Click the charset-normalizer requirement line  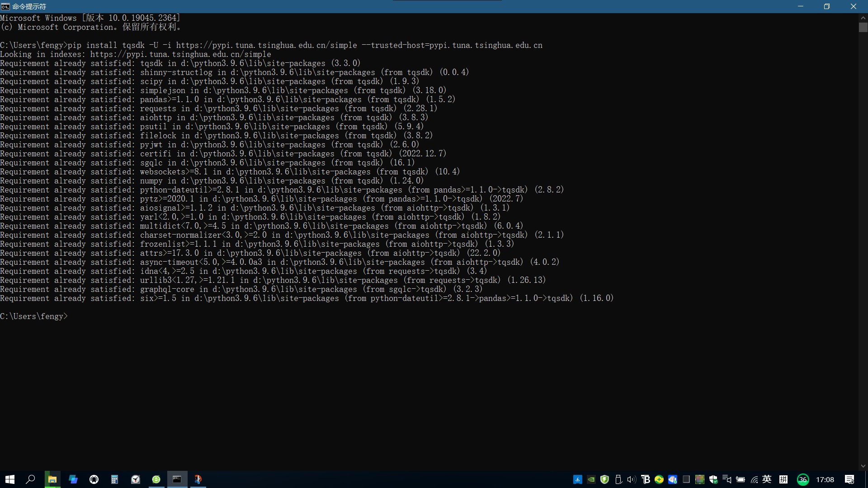(282, 235)
